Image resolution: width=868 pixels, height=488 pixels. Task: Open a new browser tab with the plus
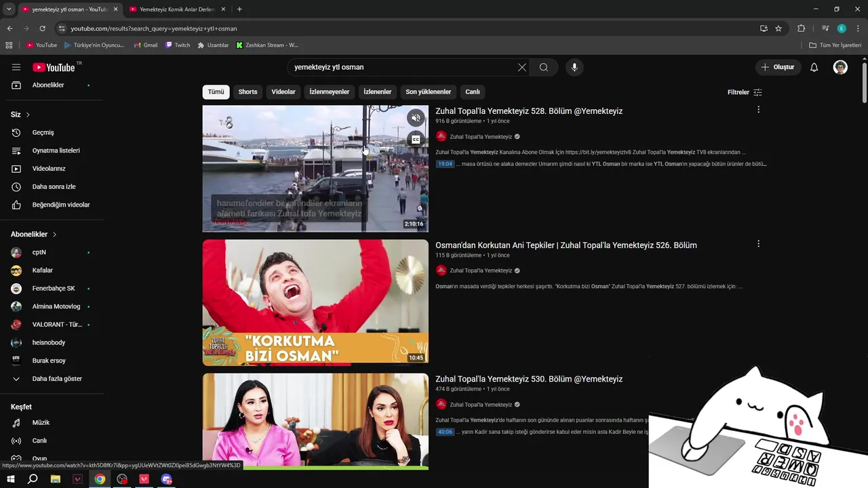point(239,9)
